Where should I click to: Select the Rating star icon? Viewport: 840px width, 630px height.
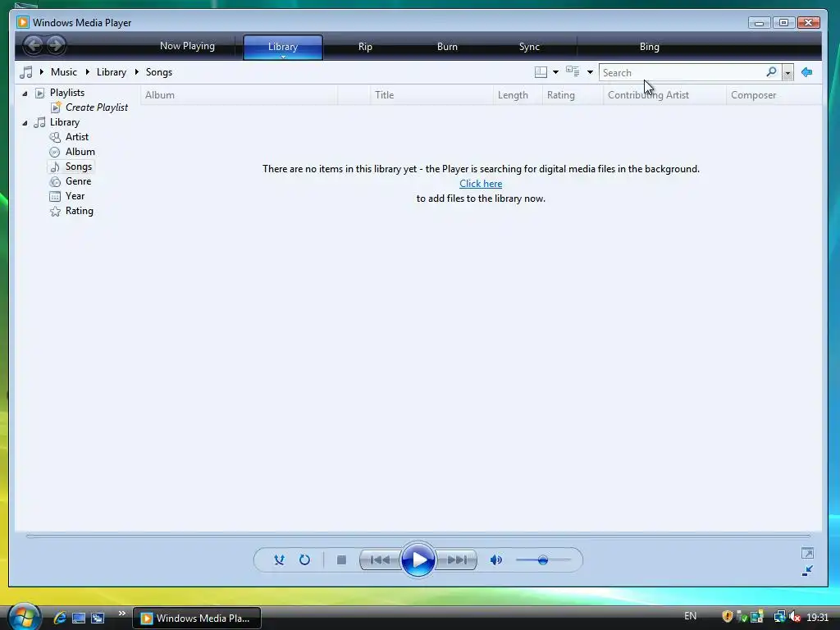click(55, 211)
